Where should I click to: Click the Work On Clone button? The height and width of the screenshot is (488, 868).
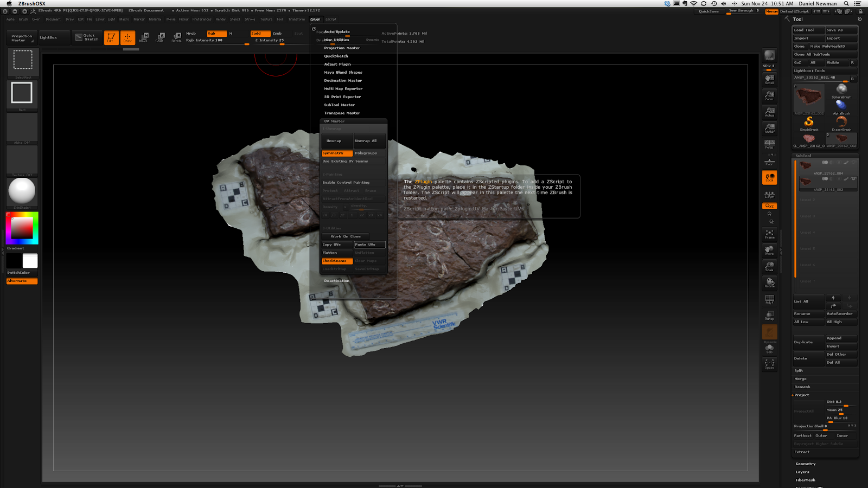pyautogui.click(x=346, y=237)
